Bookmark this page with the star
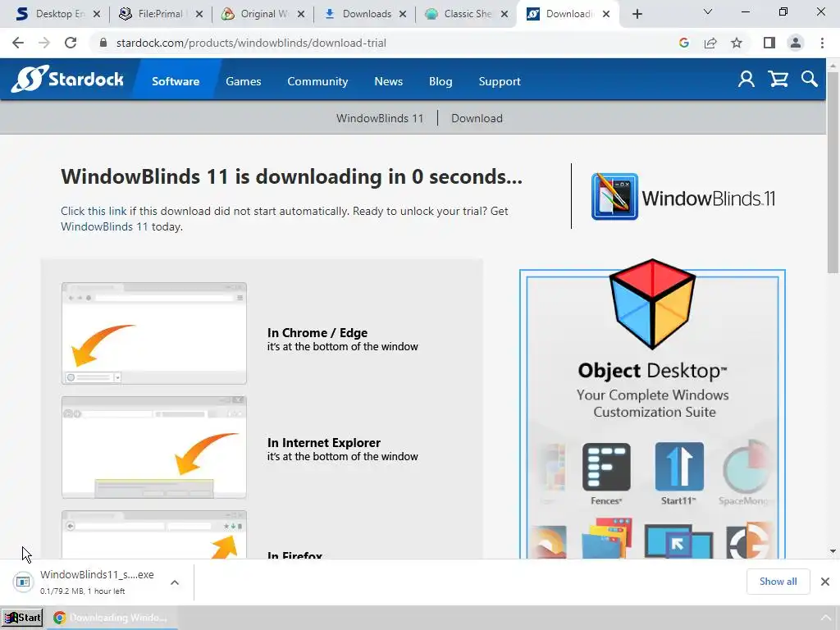Viewport: 840px width, 630px height. [x=737, y=43]
